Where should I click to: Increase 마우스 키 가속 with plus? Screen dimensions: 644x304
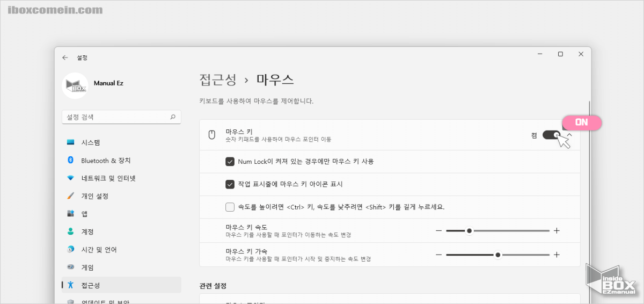(x=557, y=255)
